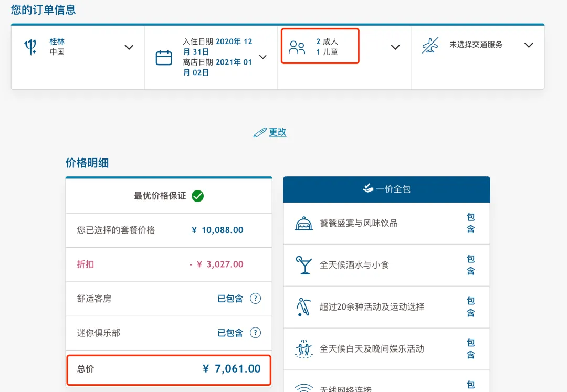567x392 pixels.
Task: Expand the transport service dropdown chevron
Action: pos(529,45)
